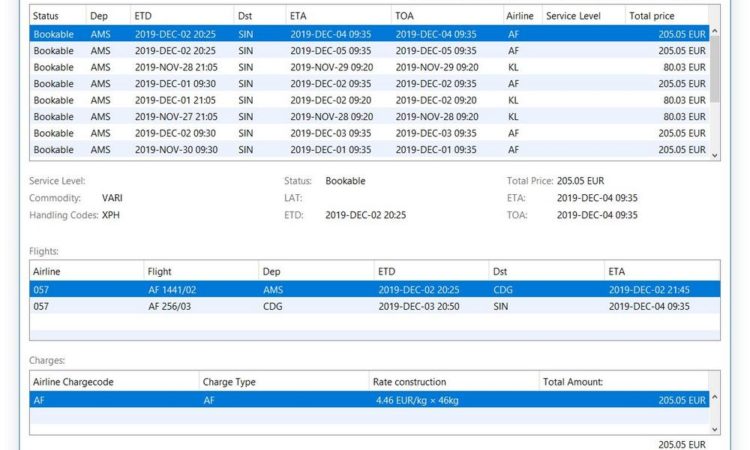Click Handling Codes value XPH

pyautogui.click(x=110, y=215)
